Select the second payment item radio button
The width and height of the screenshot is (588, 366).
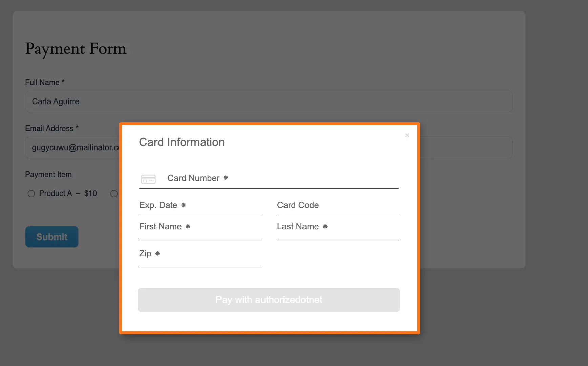[x=114, y=193]
